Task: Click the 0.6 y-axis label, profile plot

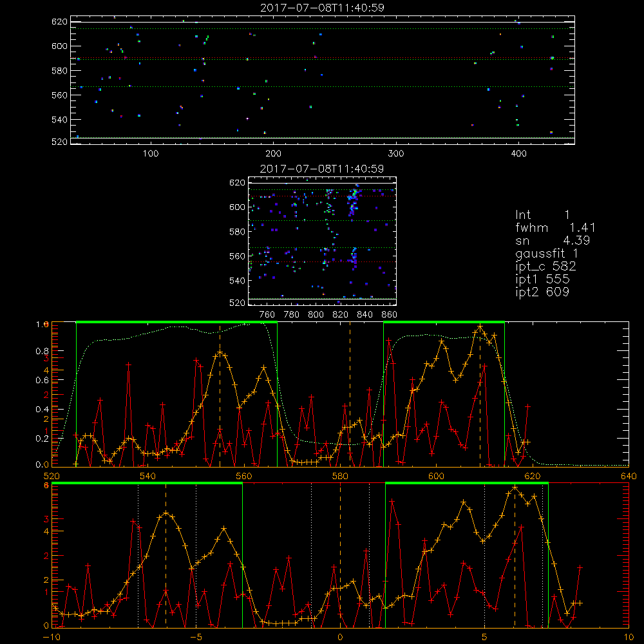Action: click(x=42, y=381)
